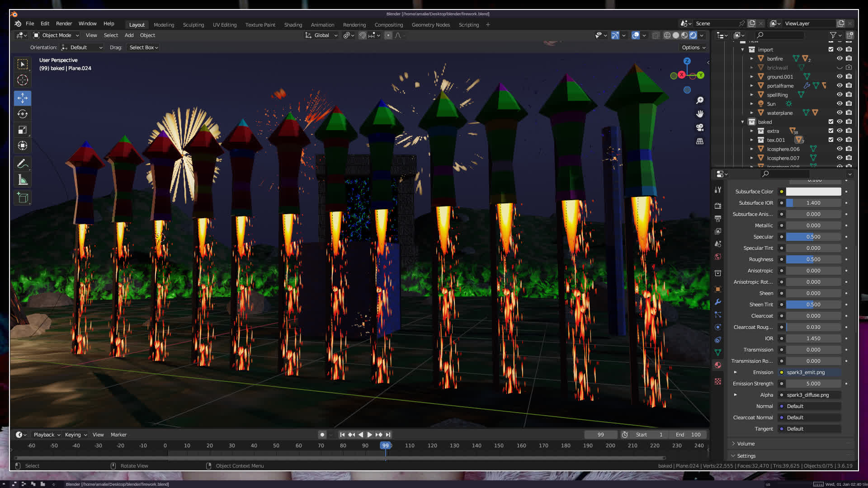Hide the bonfire object with eye icon
Image resolution: width=868 pixels, height=488 pixels.
coord(840,59)
